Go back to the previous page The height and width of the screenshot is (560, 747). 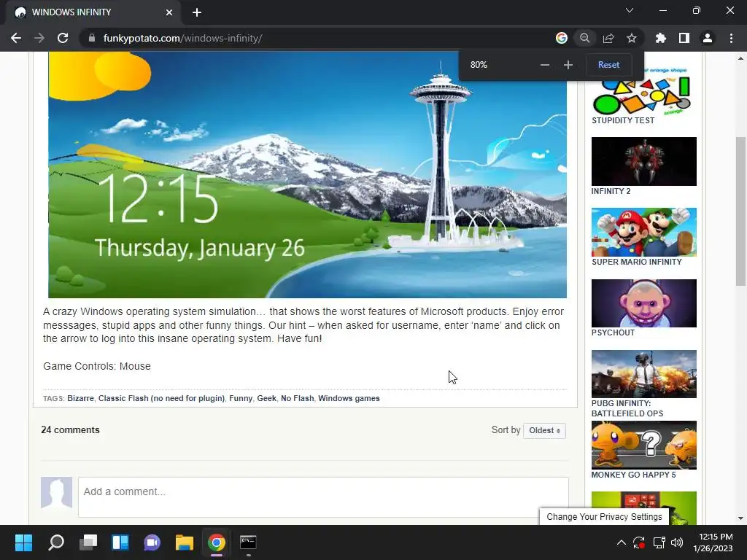16,38
